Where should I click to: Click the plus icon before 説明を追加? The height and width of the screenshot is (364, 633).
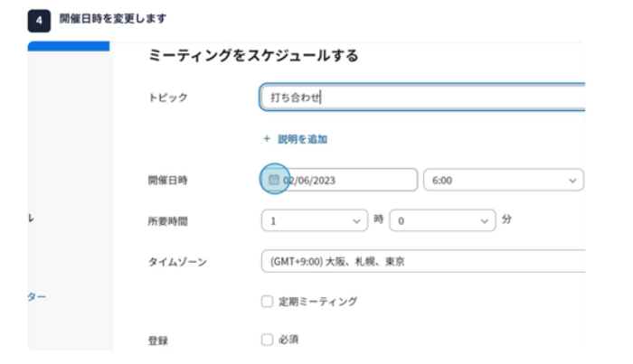[x=267, y=139]
